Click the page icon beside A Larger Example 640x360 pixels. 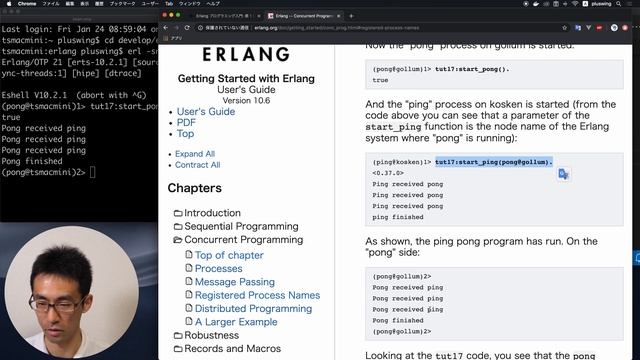[189, 322]
